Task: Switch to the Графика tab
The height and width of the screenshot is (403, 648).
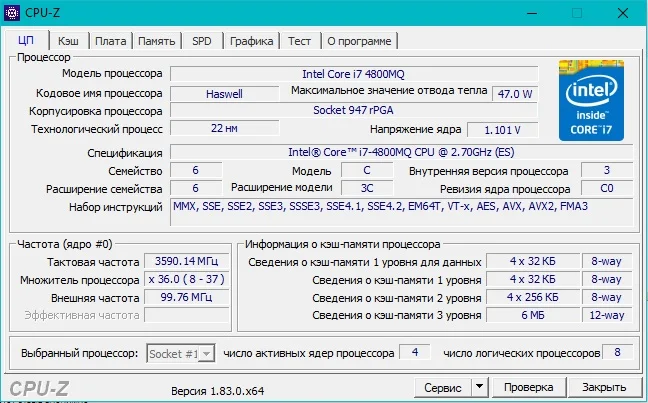Action: coord(251,41)
